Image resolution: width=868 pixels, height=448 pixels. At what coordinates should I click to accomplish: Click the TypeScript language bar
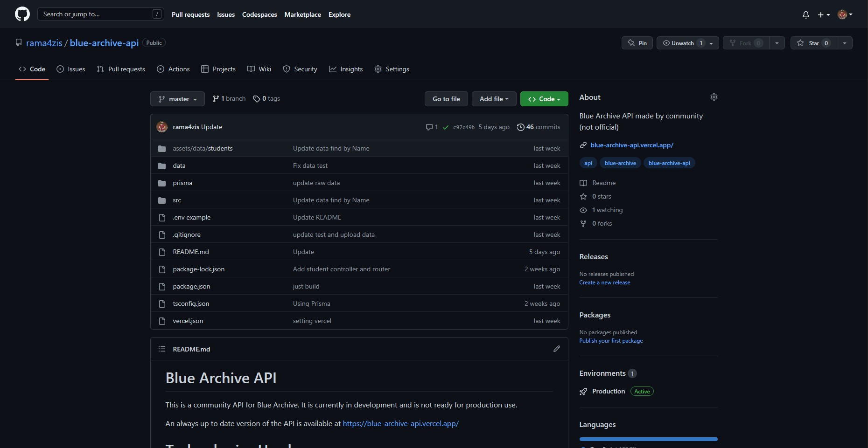pos(648,439)
